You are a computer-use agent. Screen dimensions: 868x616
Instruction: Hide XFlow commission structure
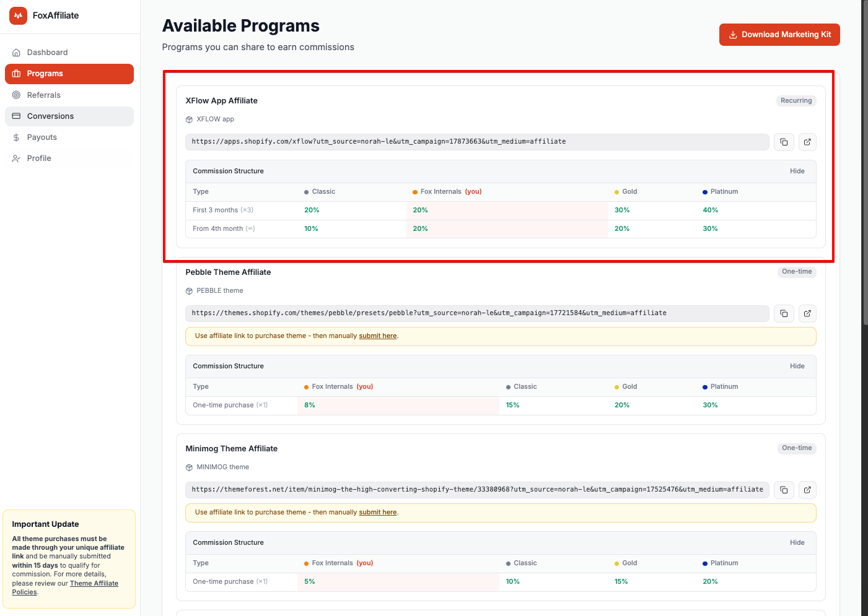coord(797,171)
